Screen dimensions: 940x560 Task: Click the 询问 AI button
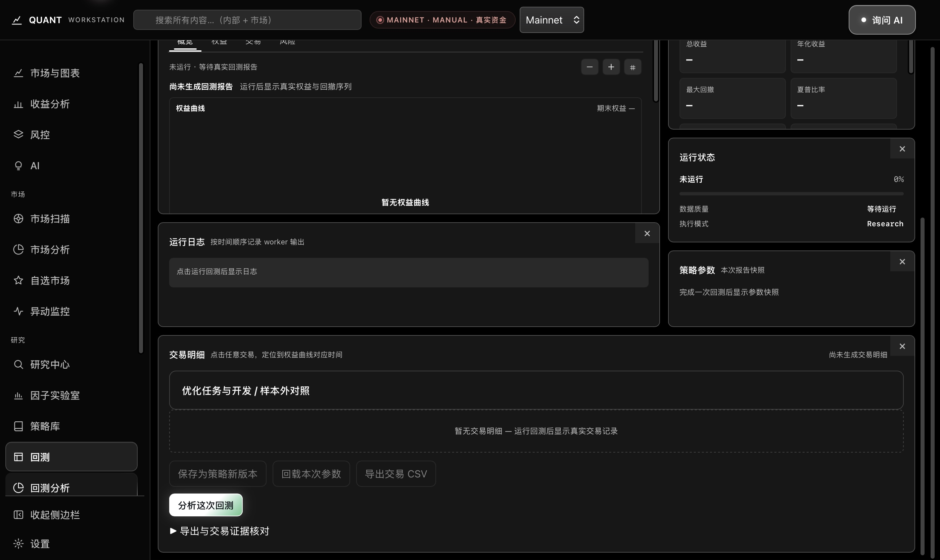[x=882, y=20]
